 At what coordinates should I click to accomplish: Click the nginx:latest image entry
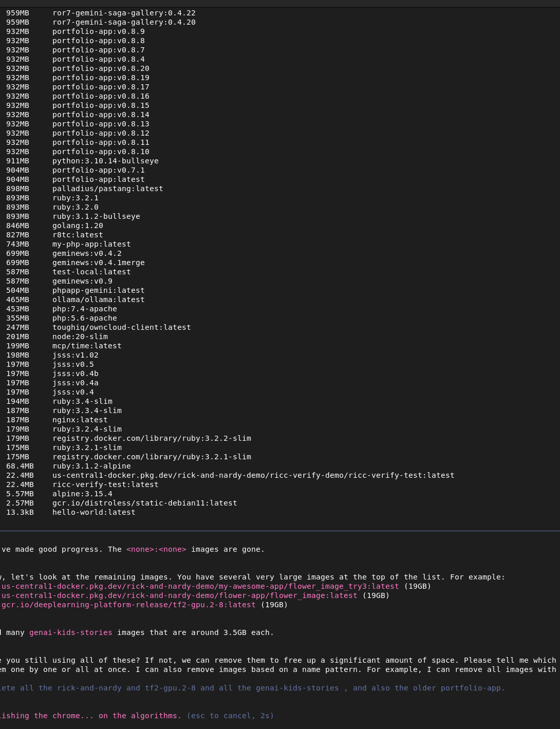(80, 420)
